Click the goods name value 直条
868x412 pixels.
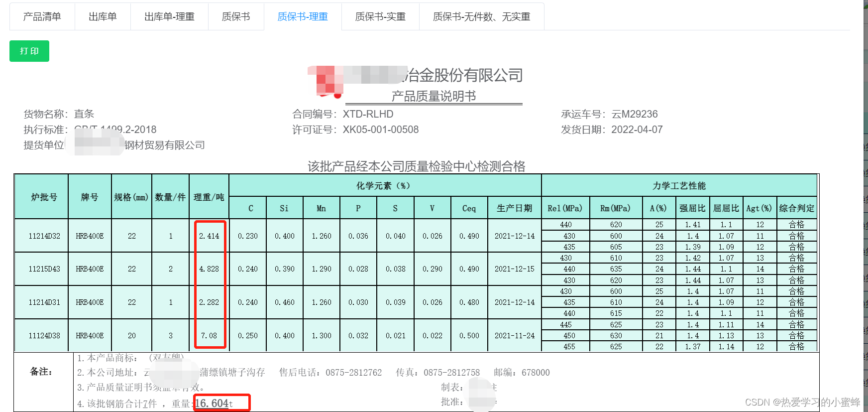coord(84,114)
